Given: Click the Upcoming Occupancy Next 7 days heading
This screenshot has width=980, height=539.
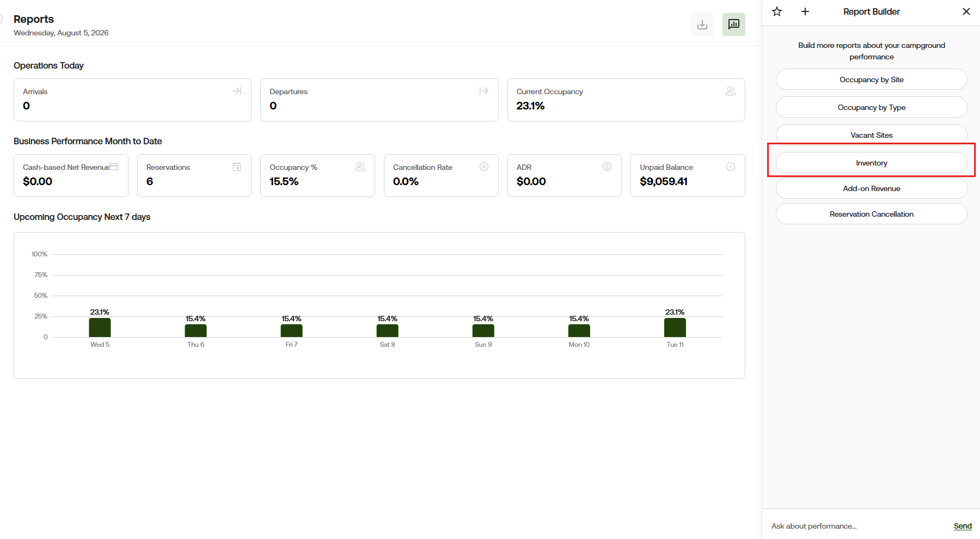Looking at the screenshot, I should tap(82, 217).
